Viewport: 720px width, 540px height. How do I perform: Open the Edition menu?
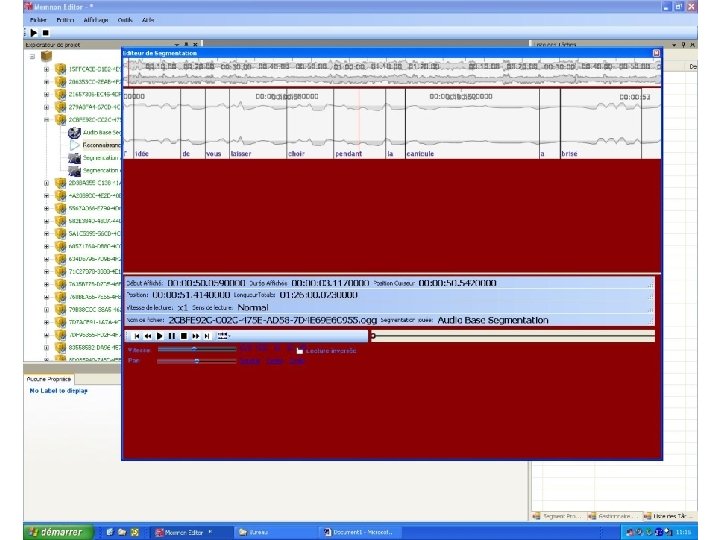[x=65, y=20]
